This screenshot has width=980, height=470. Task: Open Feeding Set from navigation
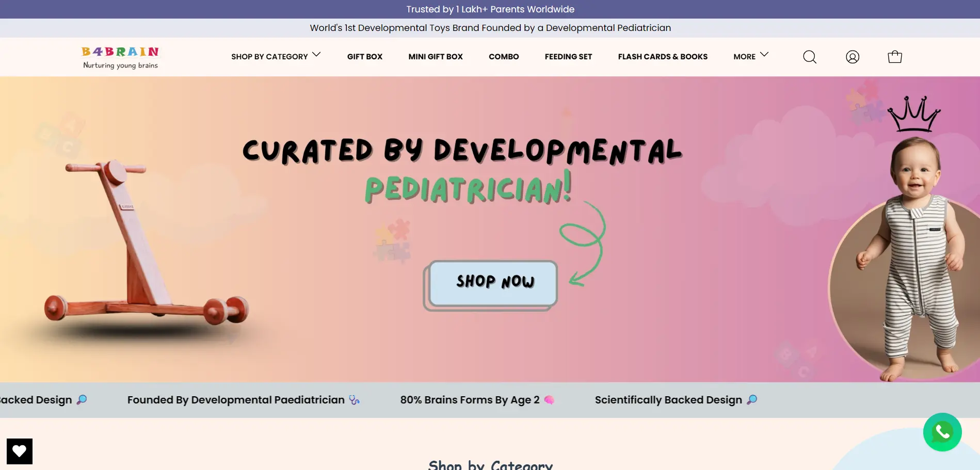point(568,57)
